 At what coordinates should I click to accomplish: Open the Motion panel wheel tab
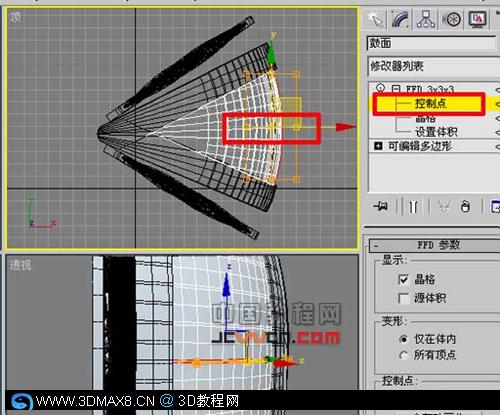click(452, 20)
